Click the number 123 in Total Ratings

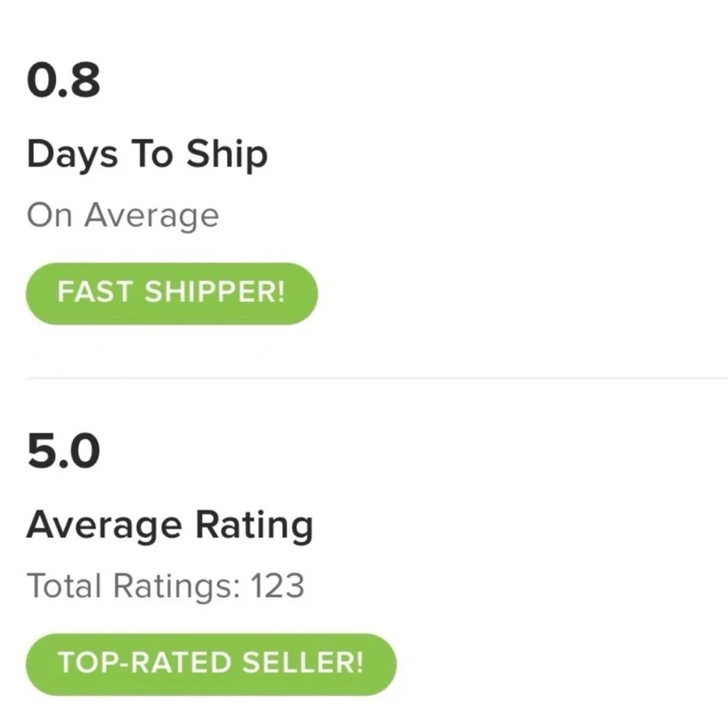277,586
